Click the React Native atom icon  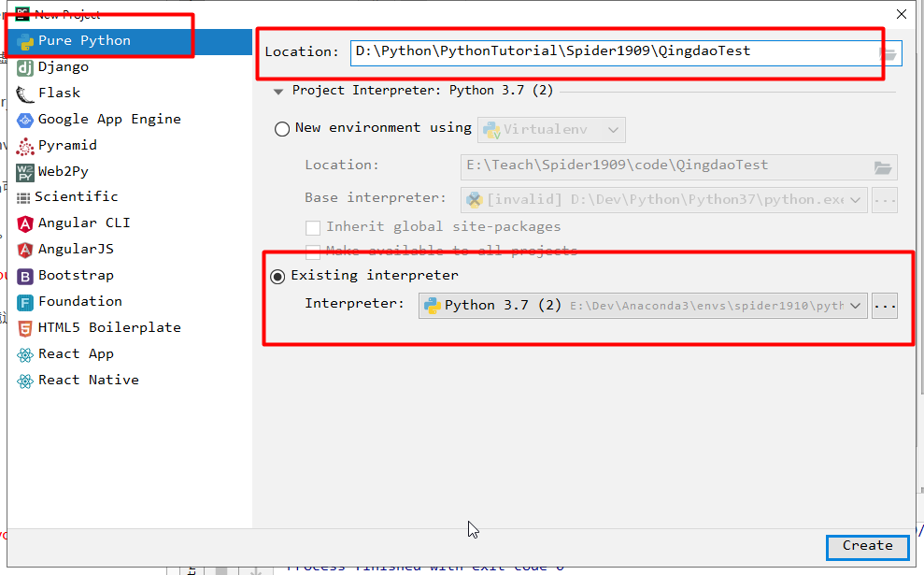[x=24, y=381]
